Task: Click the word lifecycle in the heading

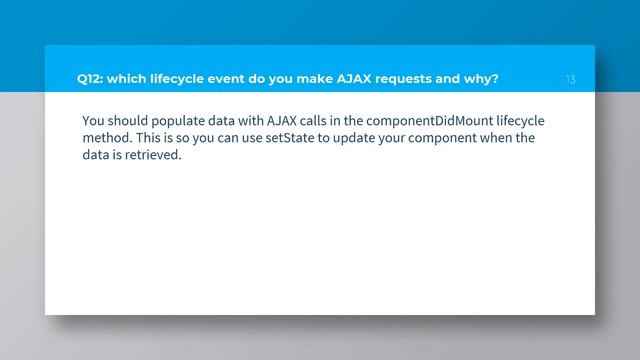Action: (177, 79)
